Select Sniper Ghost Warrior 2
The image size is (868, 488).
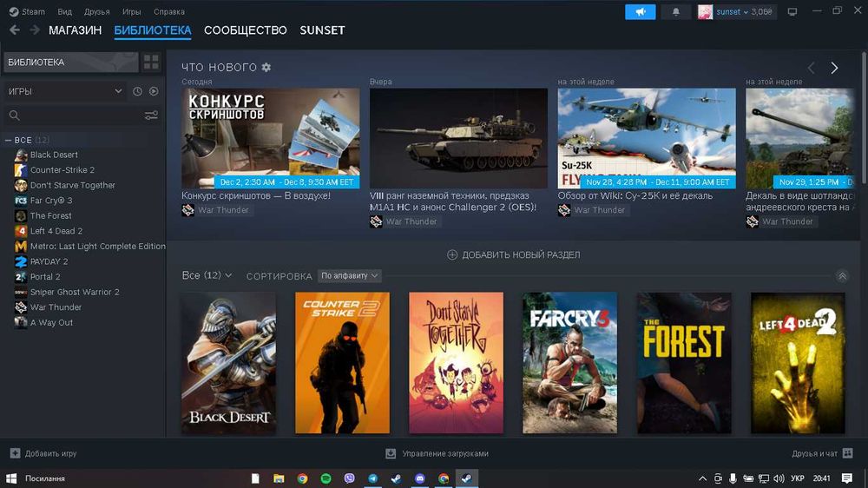[74, 292]
